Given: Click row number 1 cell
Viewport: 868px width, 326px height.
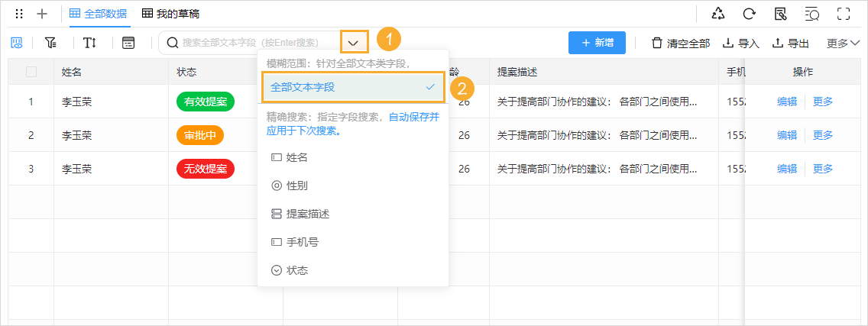Looking at the screenshot, I should click(x=31, y=102).
